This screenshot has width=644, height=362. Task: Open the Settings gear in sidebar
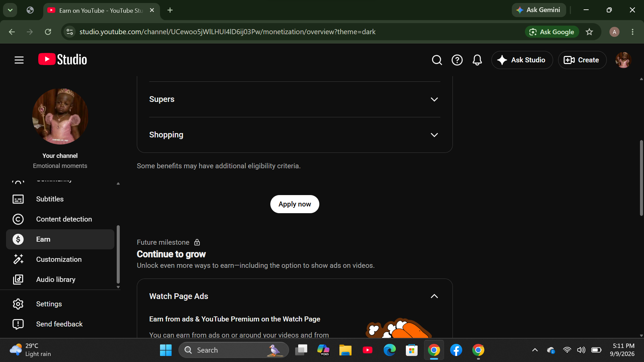pos(18,304)
